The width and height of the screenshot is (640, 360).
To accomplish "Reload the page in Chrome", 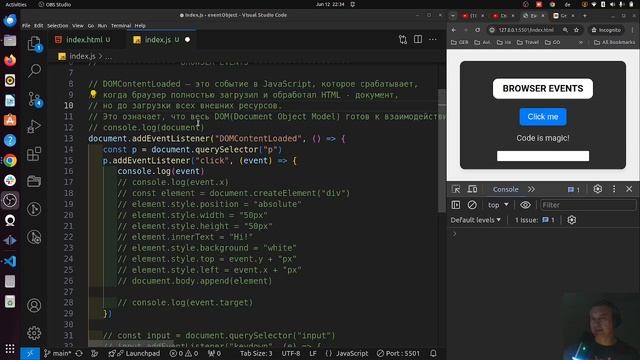I will (478, 30).
